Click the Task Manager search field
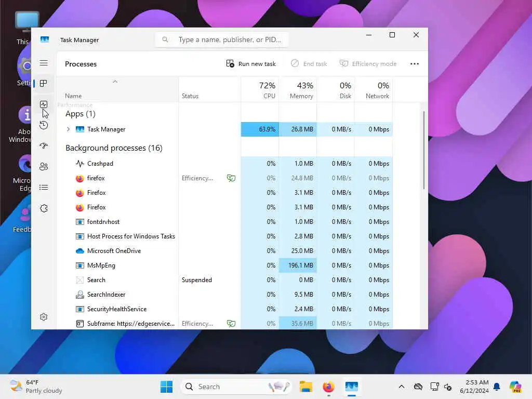The height and width of the screenshot is (399, 532). [x=222, y=39]
